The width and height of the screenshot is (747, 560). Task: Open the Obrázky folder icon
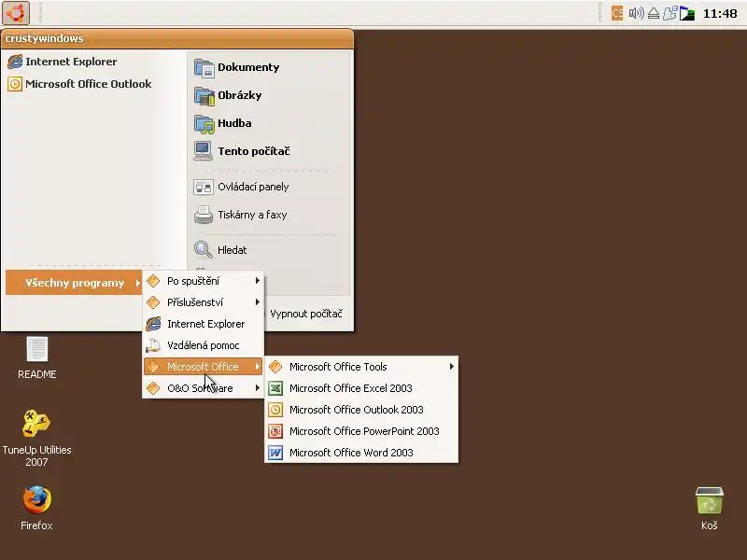(x=204, y=96)
